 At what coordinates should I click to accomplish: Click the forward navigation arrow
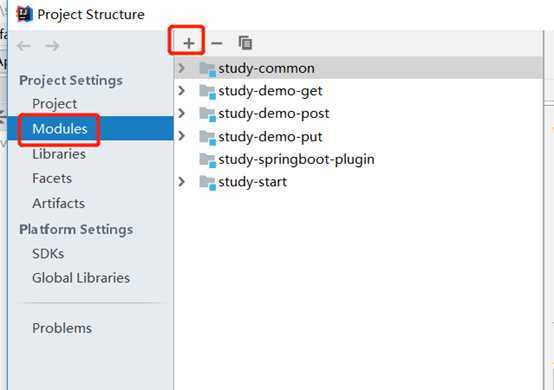52,46
